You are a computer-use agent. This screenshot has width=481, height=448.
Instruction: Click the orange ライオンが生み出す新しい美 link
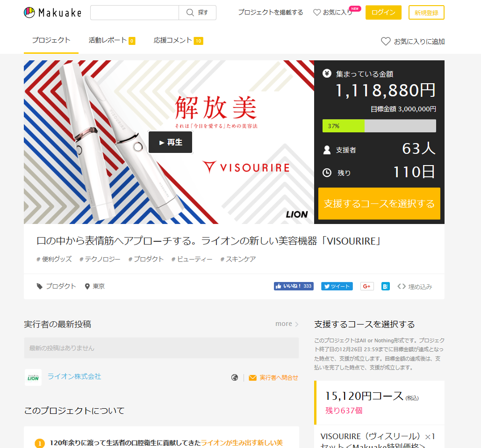pos(242,442)
